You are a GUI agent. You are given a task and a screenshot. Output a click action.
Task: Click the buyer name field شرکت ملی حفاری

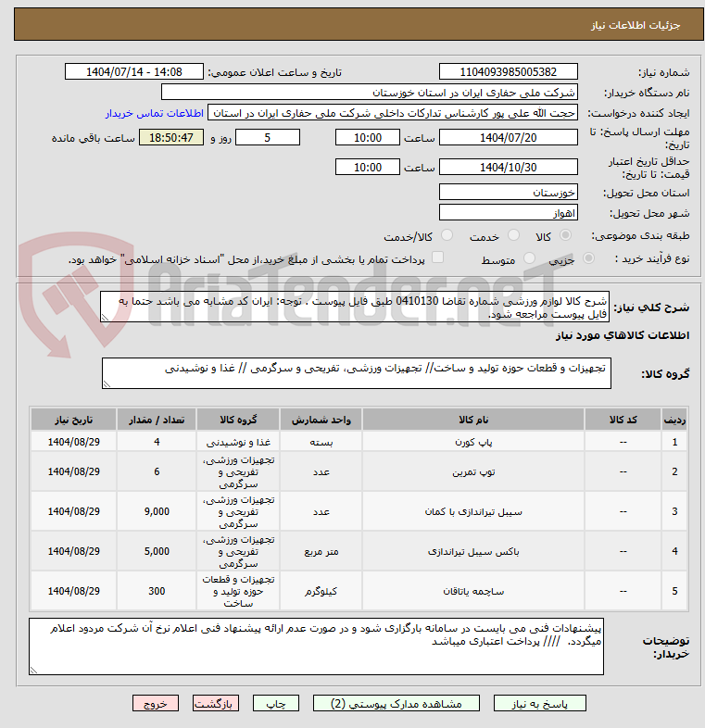pyautogui.click(x=370, y=93)
